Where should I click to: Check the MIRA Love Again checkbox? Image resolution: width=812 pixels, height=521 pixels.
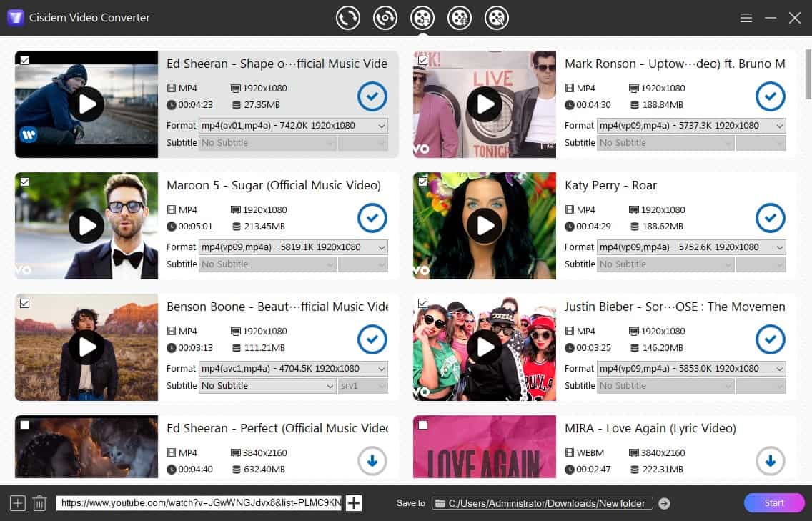pos(423,424)
